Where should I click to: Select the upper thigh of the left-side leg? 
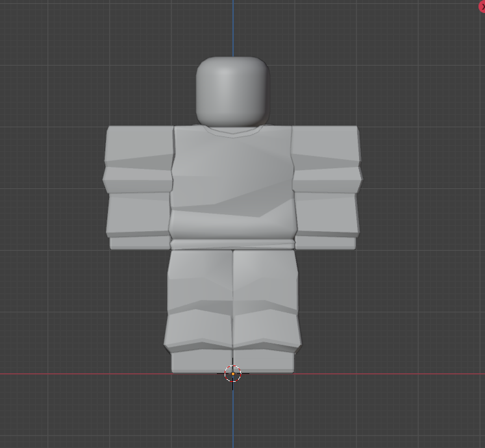[x=199, y=276]
